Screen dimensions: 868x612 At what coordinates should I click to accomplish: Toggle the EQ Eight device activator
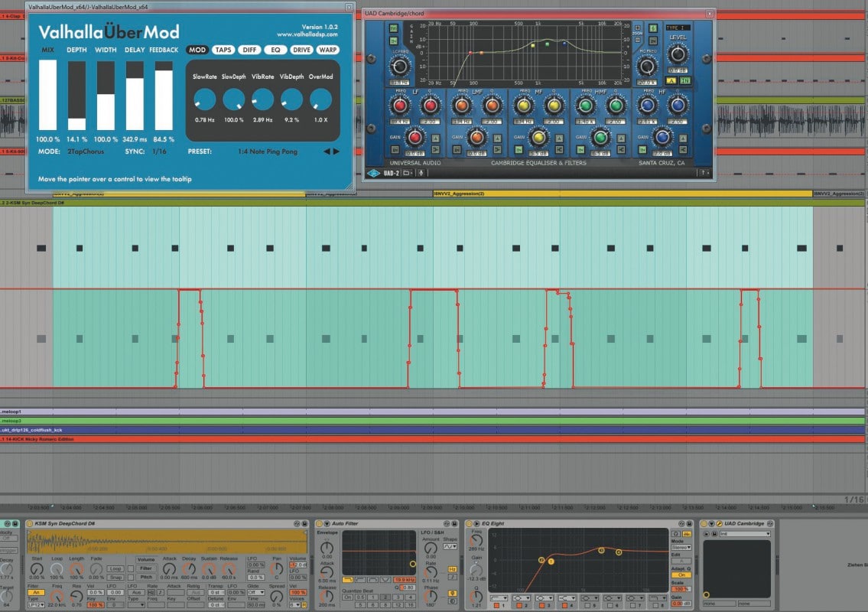469,523
